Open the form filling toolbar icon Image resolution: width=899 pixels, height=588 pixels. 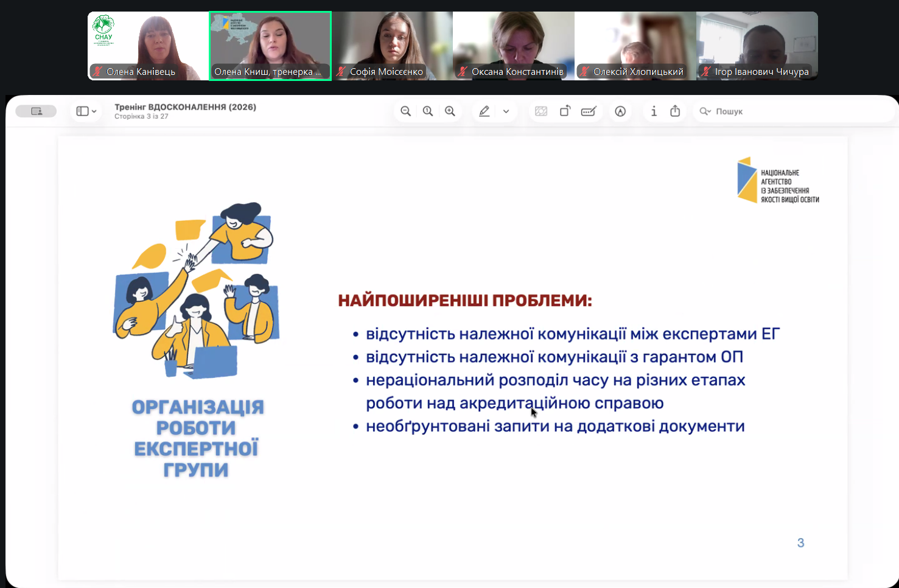tap(589, 111)
